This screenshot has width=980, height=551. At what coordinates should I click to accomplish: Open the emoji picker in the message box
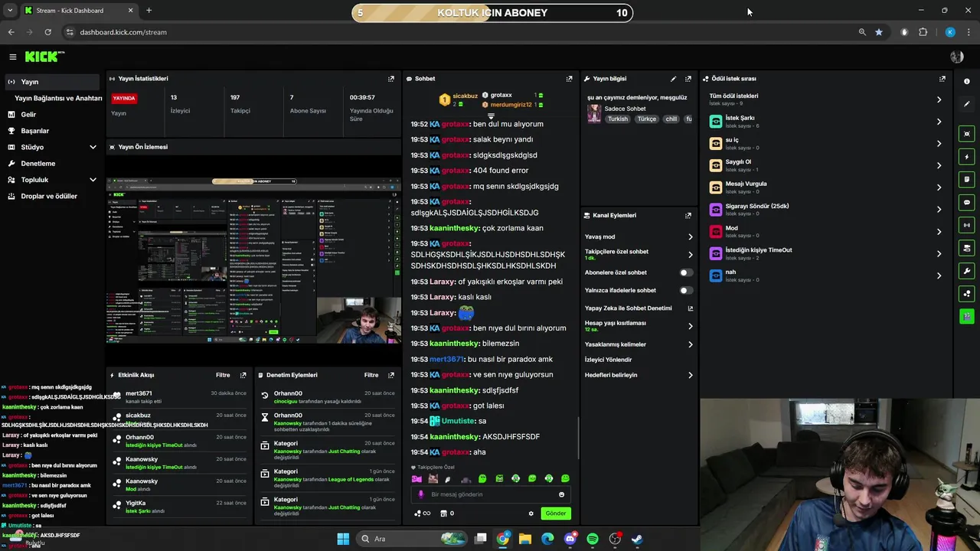[x=561, y=495]
